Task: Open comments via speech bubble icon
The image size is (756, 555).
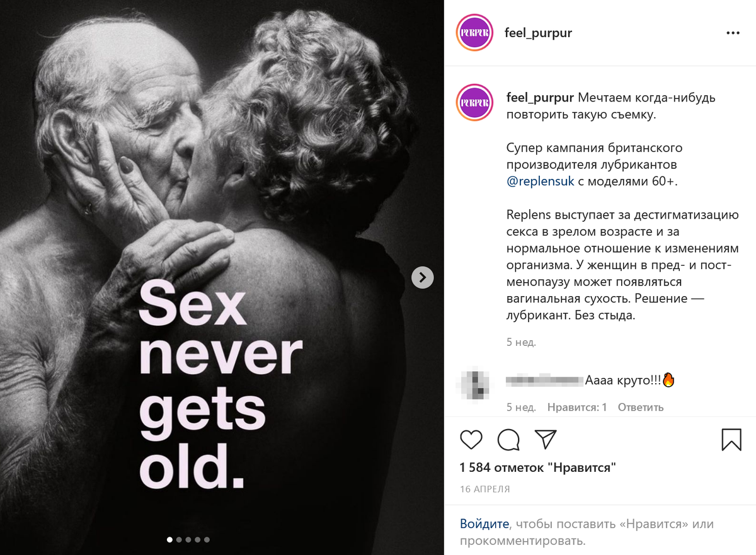Action: 508,439
